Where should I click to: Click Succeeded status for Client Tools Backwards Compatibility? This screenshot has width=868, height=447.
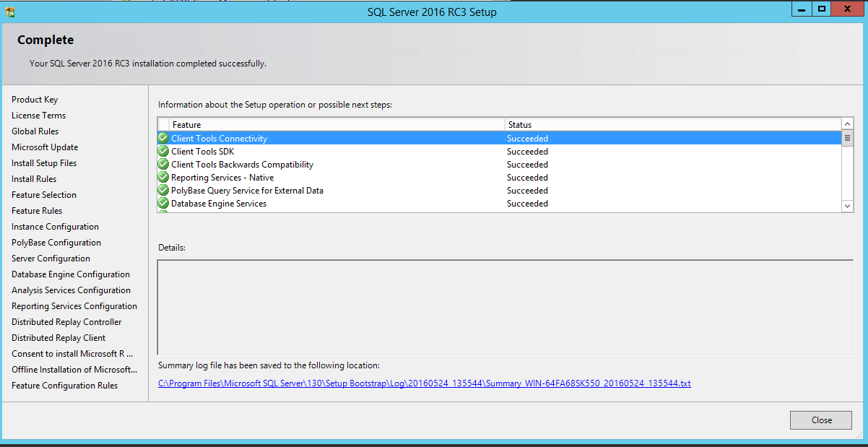tap(527, 165)
